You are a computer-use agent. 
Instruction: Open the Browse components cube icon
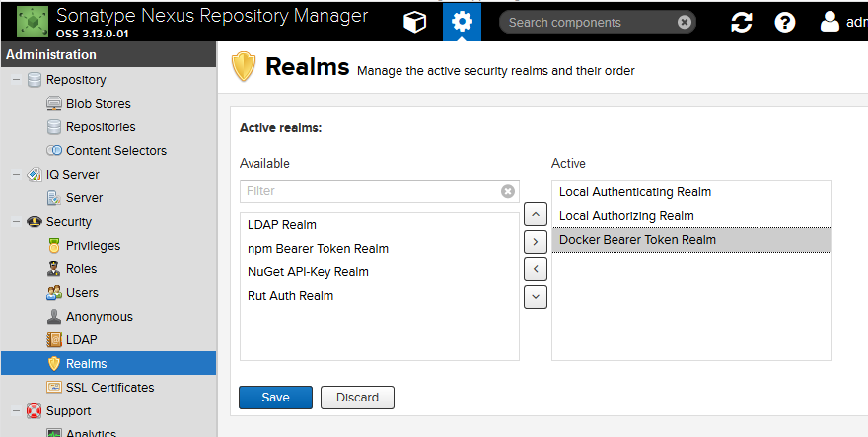tap(415, 22)
